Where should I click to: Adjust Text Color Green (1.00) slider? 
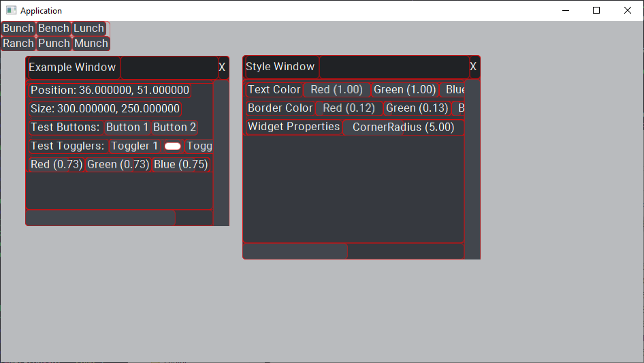click(405, 90)
